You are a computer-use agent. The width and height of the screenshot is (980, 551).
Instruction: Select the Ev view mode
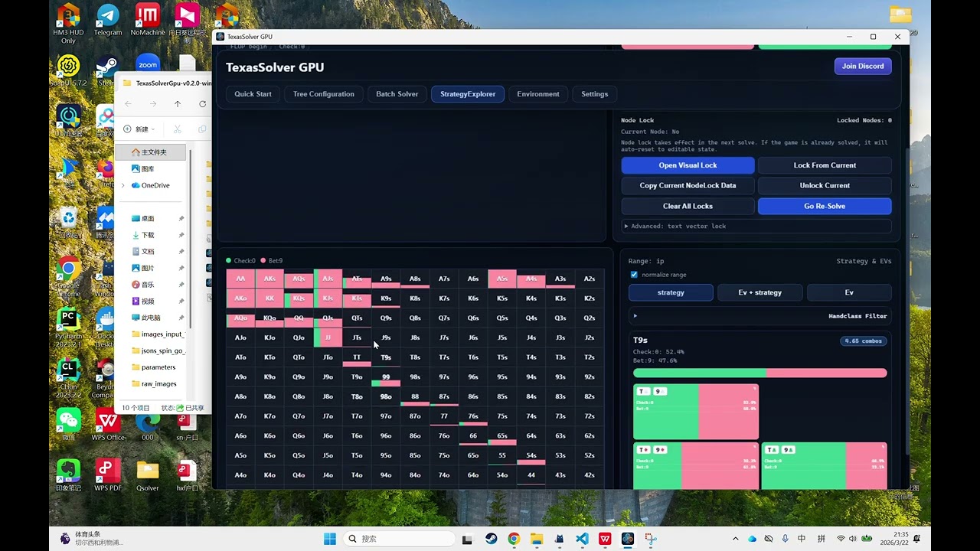pos(849,292)
